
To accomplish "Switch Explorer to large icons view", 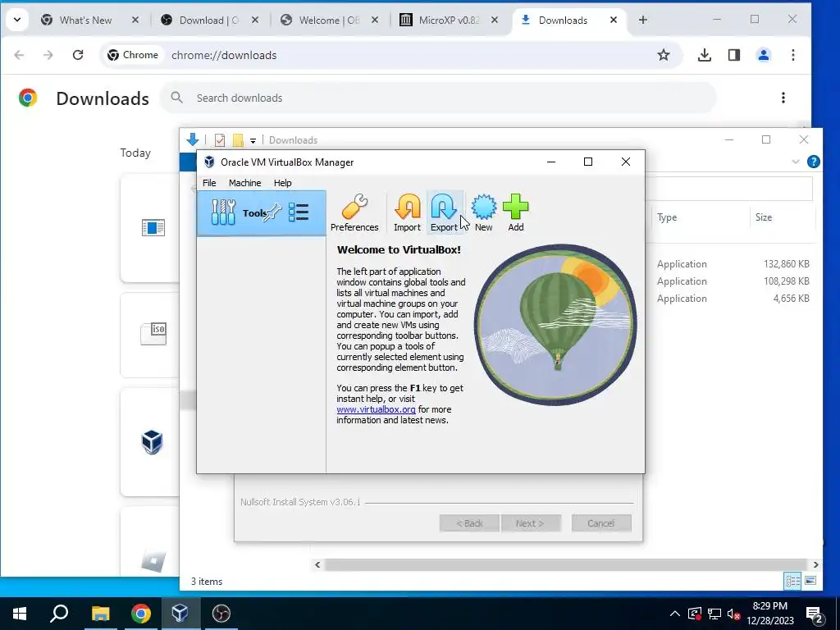I will point(810,581).
